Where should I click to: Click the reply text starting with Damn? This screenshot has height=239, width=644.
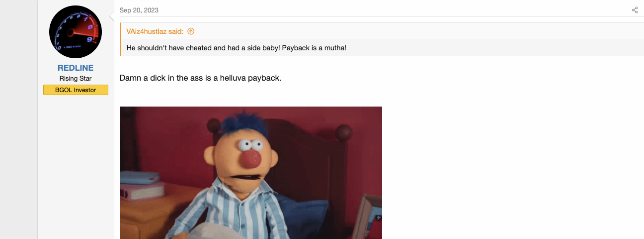click(x=200, y=78)
